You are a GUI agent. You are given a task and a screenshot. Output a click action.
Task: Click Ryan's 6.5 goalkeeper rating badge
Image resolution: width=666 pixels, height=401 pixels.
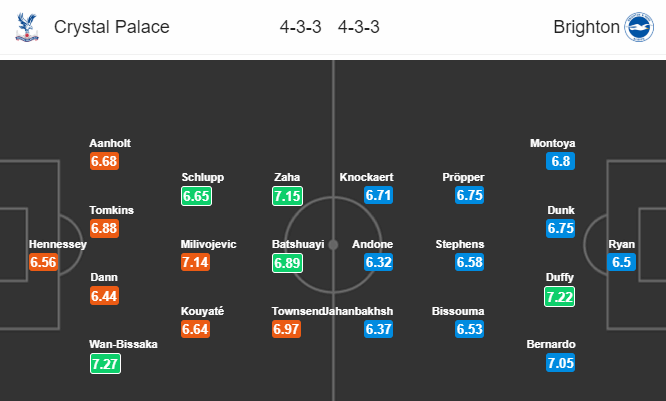point(621,262)
